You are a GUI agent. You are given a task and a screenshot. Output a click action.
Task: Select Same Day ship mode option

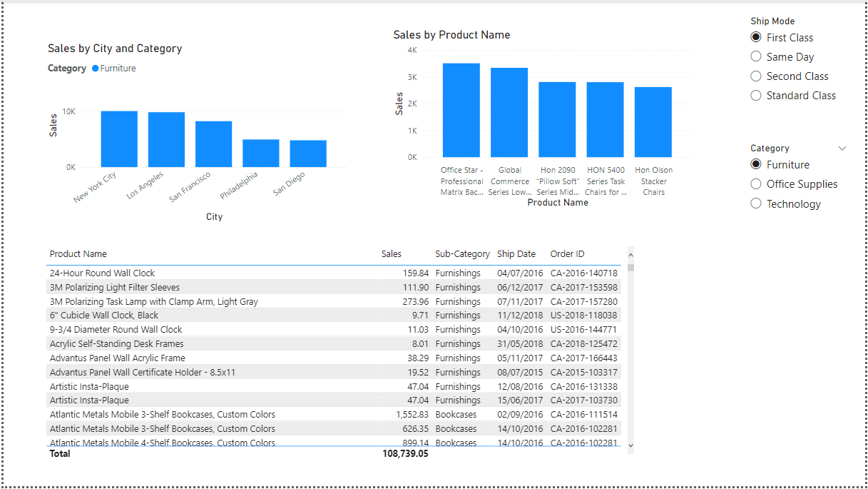tap(756, 56)
